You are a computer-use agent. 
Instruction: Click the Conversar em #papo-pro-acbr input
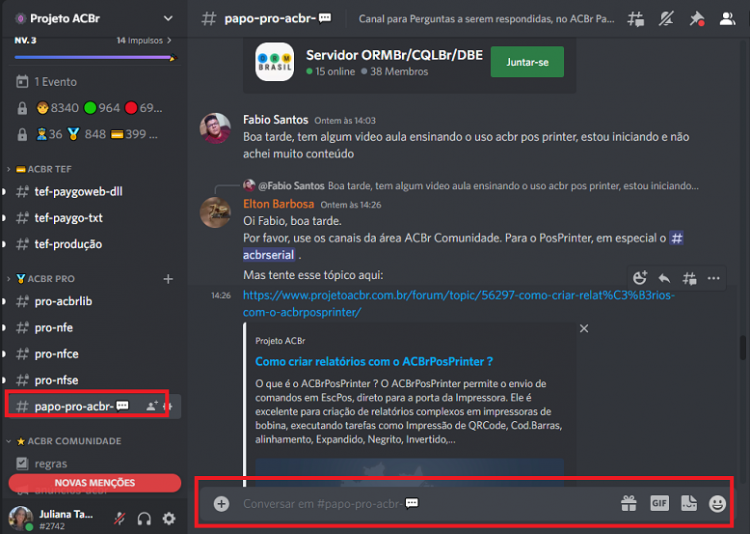(426, 504)
